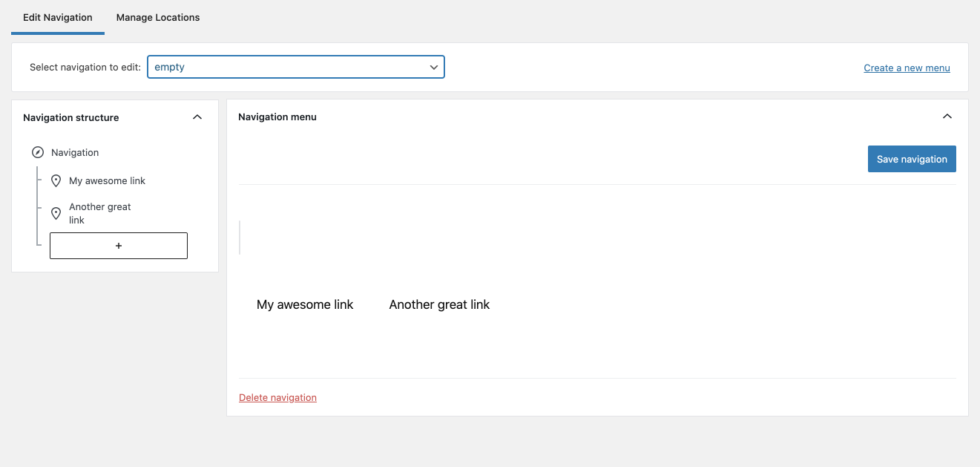Viewport: 980px width, 467px height.
Task: Click the dropdown arrow inside the navigation selector
Action: click(433, 67)
